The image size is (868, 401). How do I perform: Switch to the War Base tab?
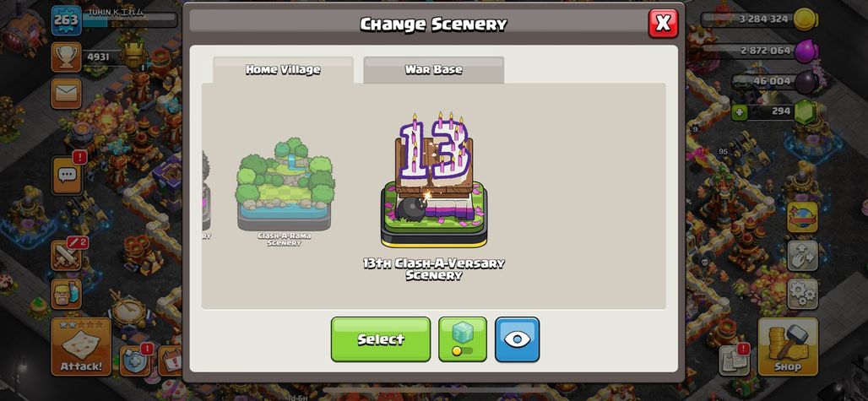(x=433, y=70)
